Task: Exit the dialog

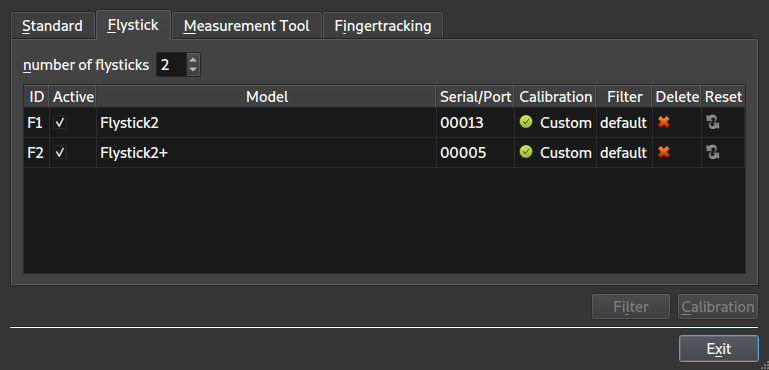Action: pos(719,348)
